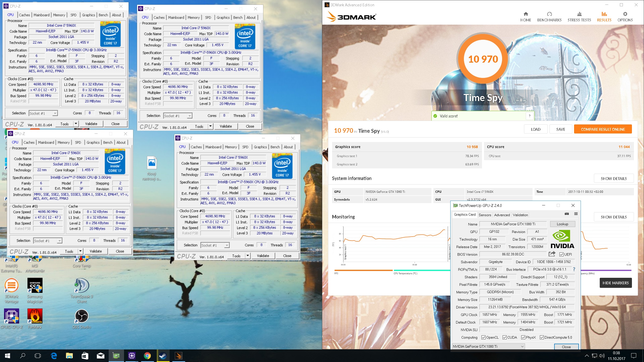
Task: Click Driver Version field in GPU-Z
Action: (527, 307)
